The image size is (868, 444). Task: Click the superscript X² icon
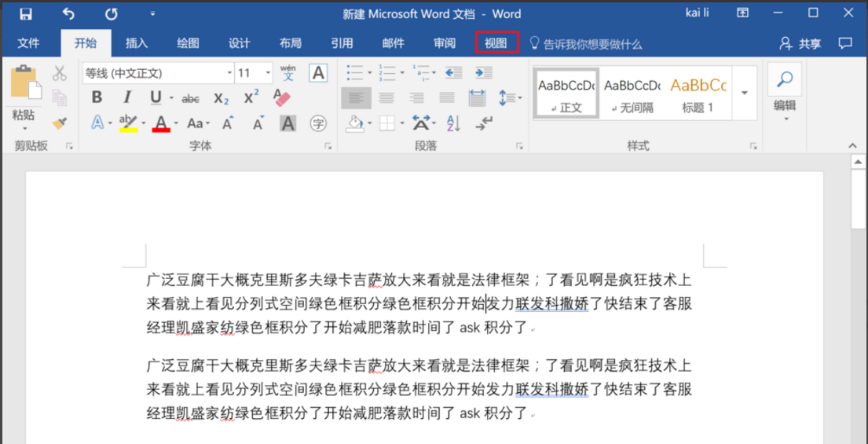pyautogui.click(x=251, y=97)
